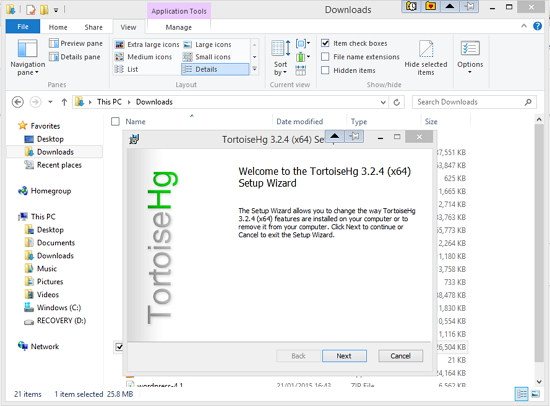Click Size all columns to fit icon

(x=301, y=70)
